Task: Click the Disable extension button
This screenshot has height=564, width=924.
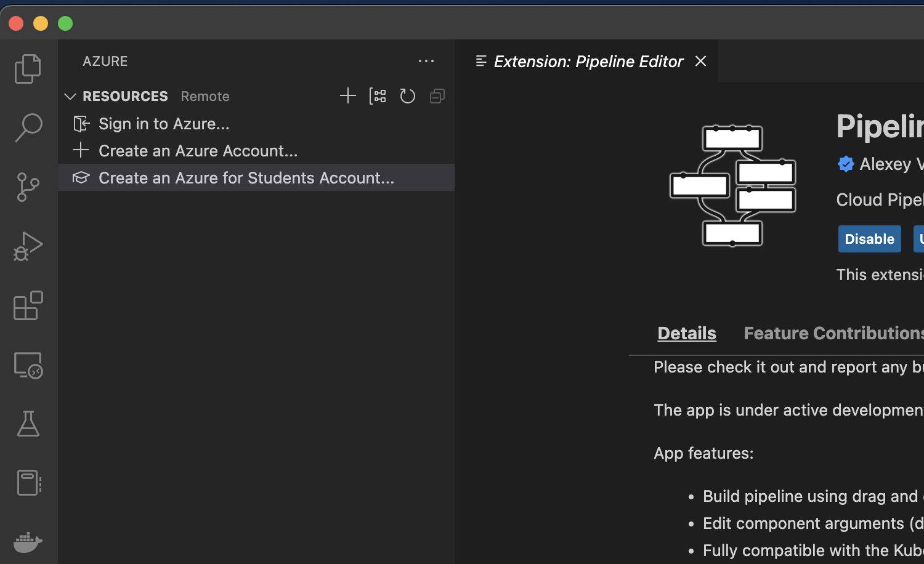Action: click(870, 239)
